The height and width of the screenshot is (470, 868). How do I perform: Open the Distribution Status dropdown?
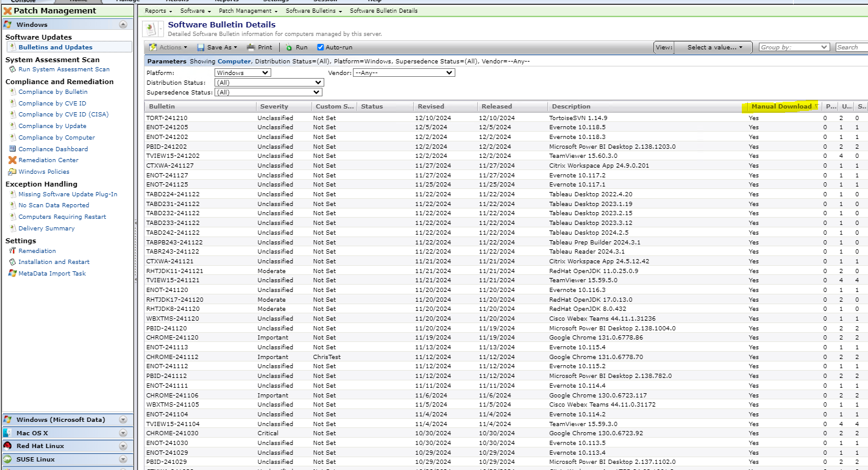[269, 82]
